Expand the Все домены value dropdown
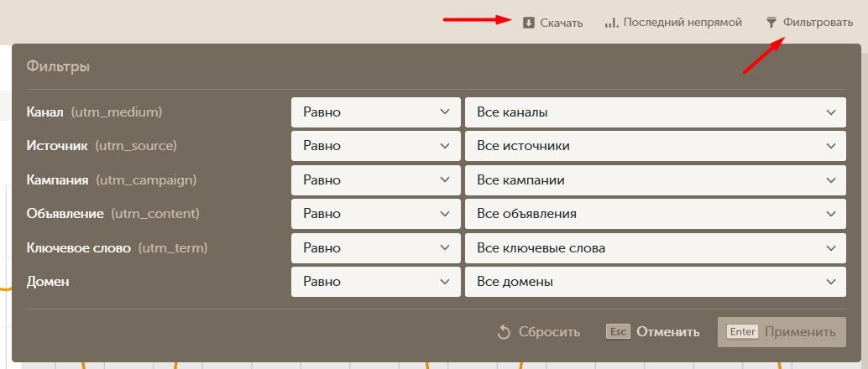 (x=656, y=282)
